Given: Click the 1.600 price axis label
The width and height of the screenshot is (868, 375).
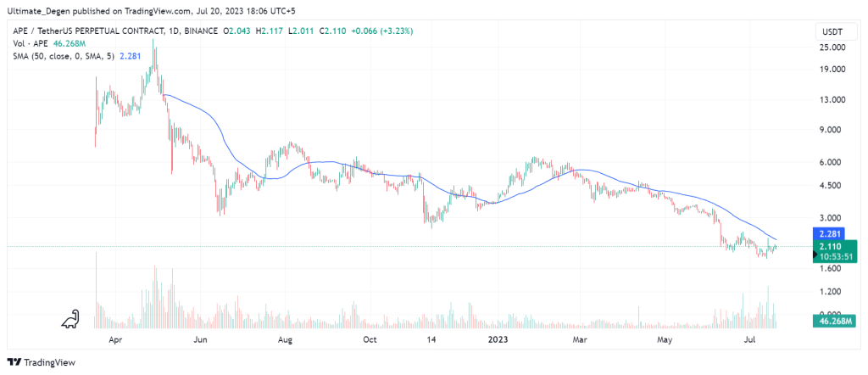Looking at the screenshot, I should tap(832, 269).
